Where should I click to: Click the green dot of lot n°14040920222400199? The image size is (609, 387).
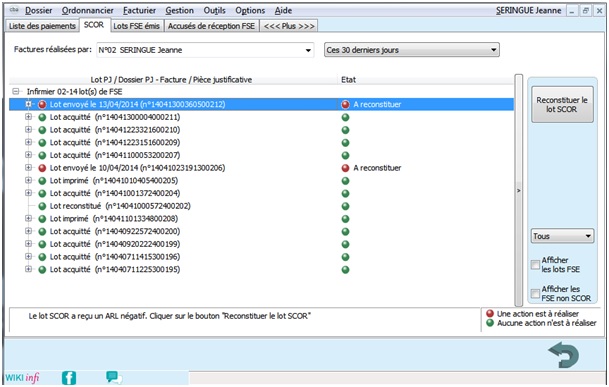pyautogui.click(x=42, y=244)
